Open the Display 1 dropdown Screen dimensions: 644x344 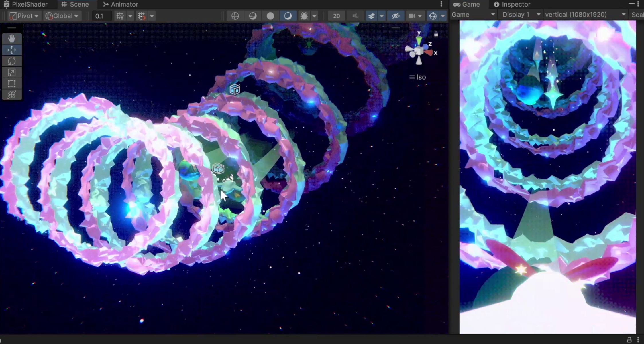click(521, 15)
